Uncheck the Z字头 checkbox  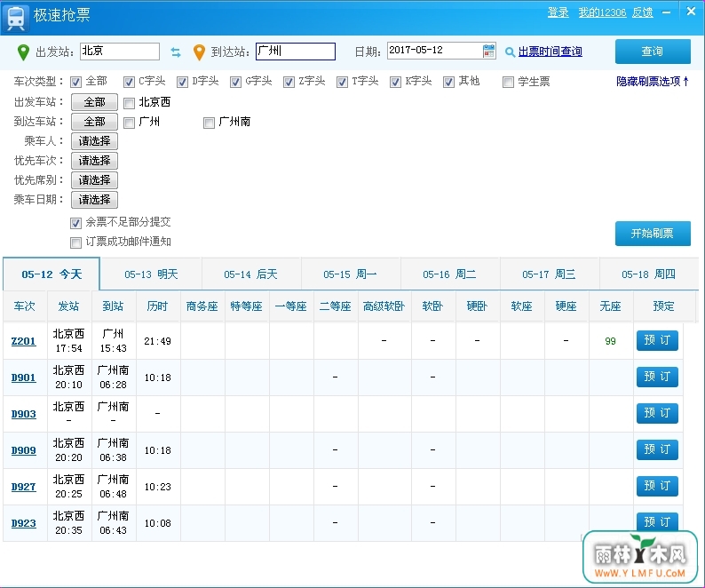tap(289, 82)
